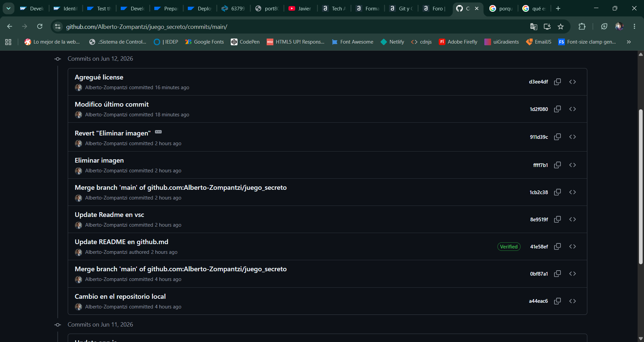Switch to the "Git y" tab

[x=401, y=8]
